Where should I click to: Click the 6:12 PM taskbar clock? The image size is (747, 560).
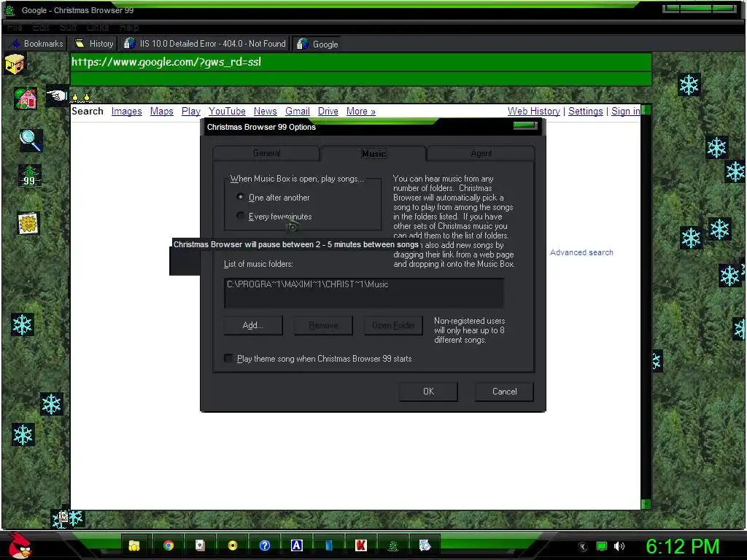pyautogui.click(x=682, y=546)
